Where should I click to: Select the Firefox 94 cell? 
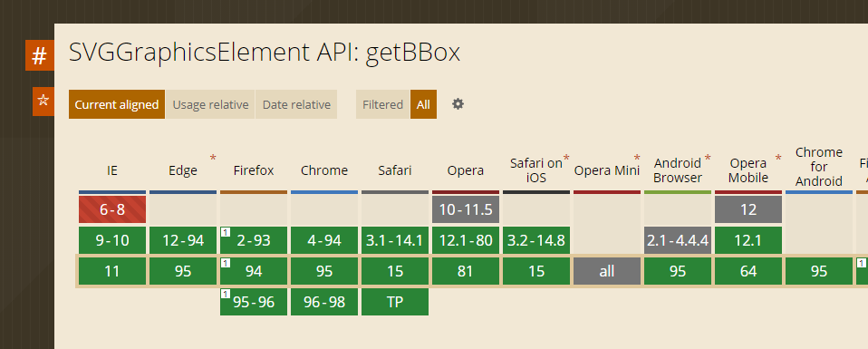click(254, 271)
